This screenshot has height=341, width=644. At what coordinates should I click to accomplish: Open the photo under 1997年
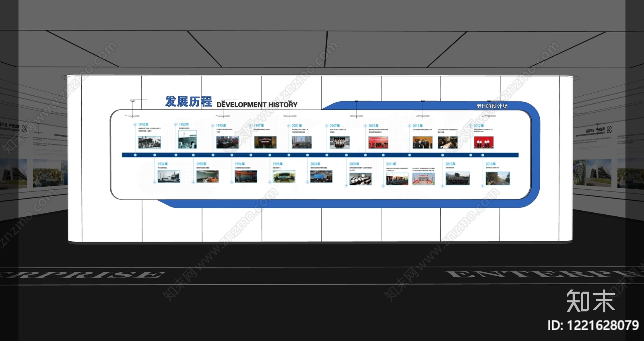pyautogui.click(x=265, y=142)
